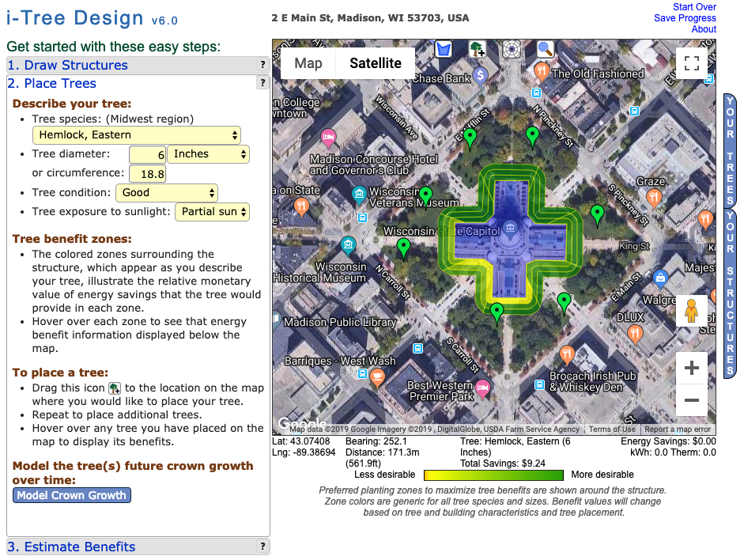Click the magnifying glass search tool
744x560 pixels.
(x=546, y=49)
